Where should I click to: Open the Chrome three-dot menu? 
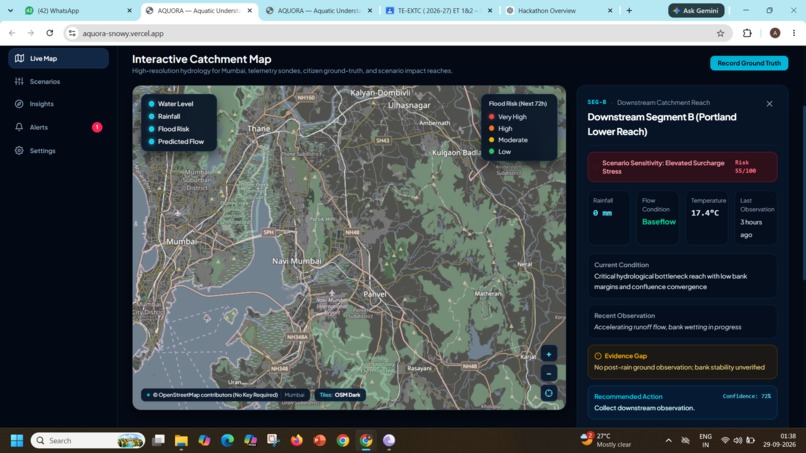[794, 33]
